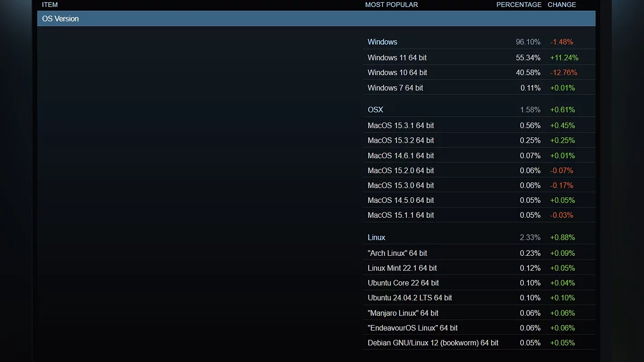
Task: Select the Windows 7 64 bit row
Action: (x=395, y=87)
